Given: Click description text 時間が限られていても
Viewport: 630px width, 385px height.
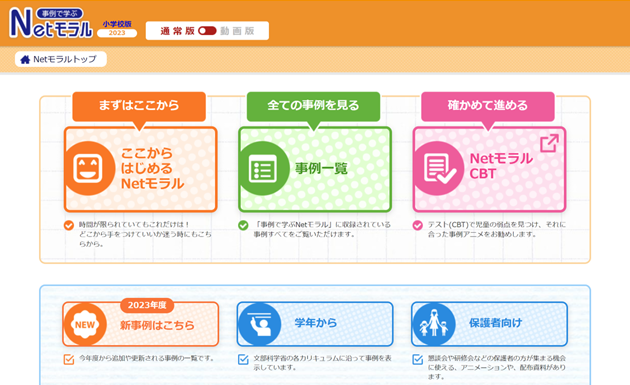Looking at the screenshot, I should click(x=145, y=234).
